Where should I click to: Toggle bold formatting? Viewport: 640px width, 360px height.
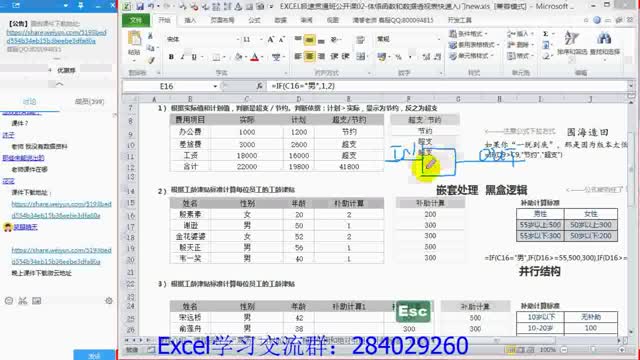171,57
